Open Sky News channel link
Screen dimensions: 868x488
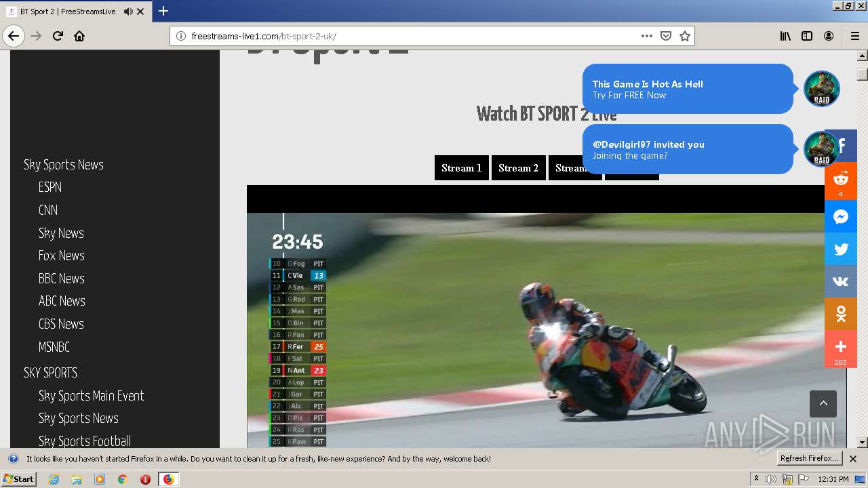pos(61,233)
